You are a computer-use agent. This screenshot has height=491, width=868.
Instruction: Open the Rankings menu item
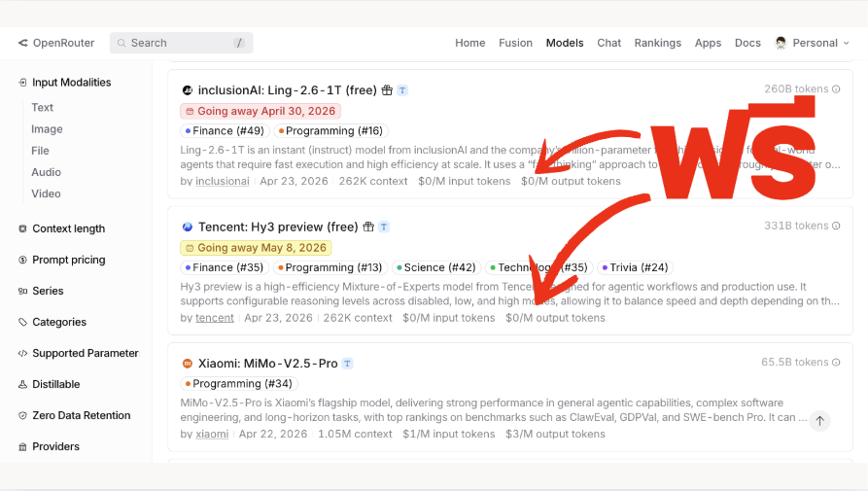point(658,43)
